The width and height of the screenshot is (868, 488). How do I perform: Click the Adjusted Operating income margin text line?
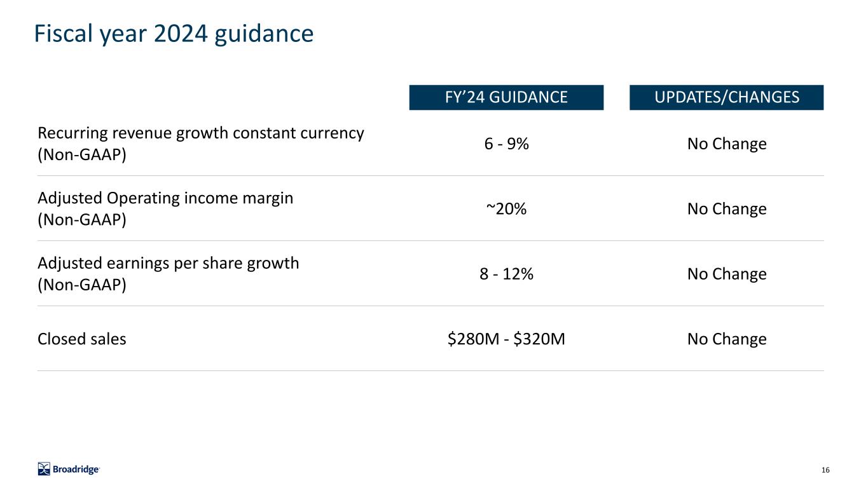point(165,198)
